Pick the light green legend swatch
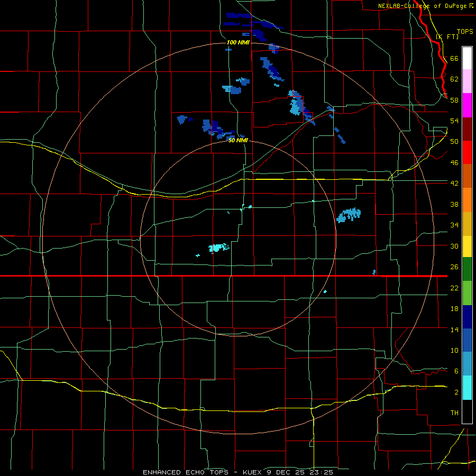Viewport: 476px width, 476px height. [x=467, y=293]
